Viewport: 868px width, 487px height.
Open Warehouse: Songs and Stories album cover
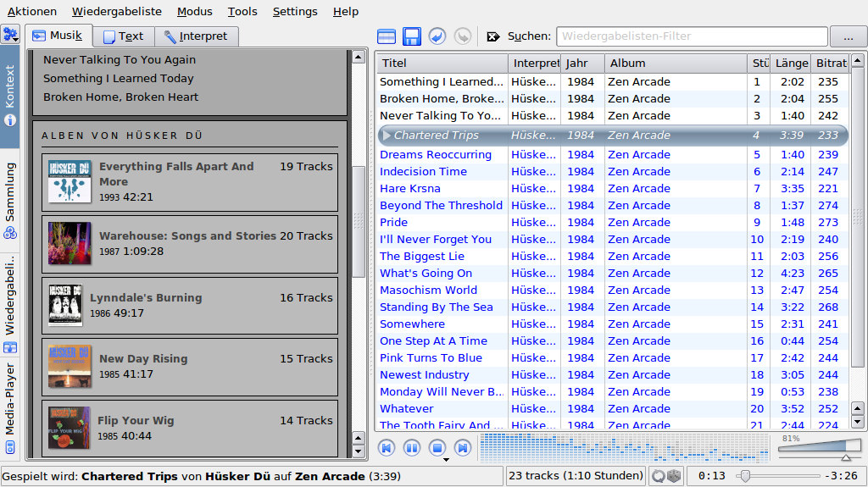[70, 244]
